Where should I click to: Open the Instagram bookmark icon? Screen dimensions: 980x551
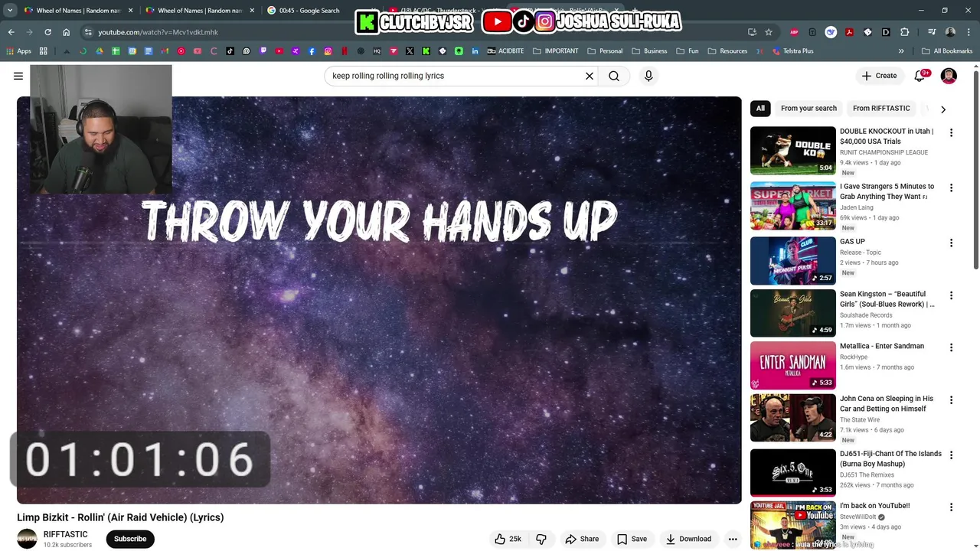tap(328, 51)
